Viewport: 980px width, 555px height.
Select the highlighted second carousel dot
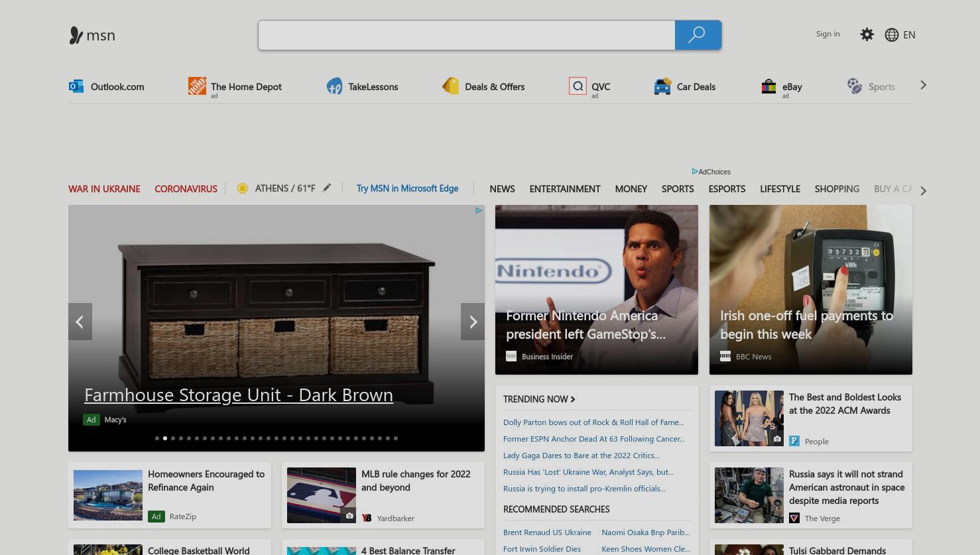pos(165,438)
